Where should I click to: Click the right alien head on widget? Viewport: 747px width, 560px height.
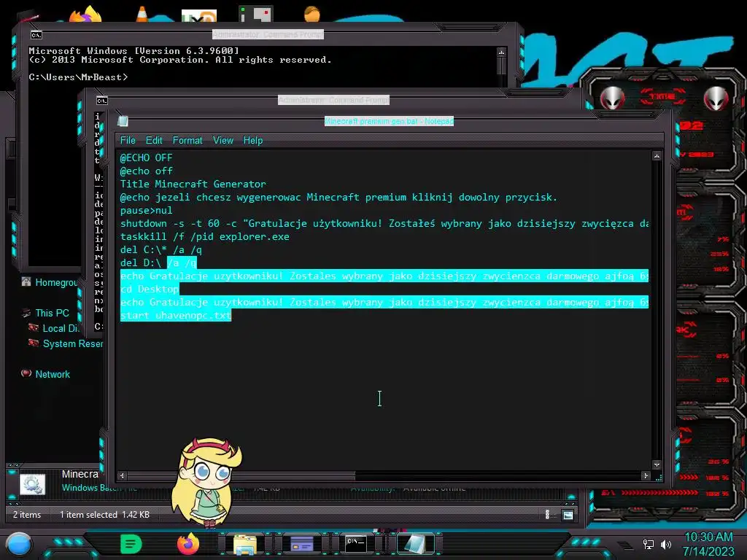(x=716, y=98)
